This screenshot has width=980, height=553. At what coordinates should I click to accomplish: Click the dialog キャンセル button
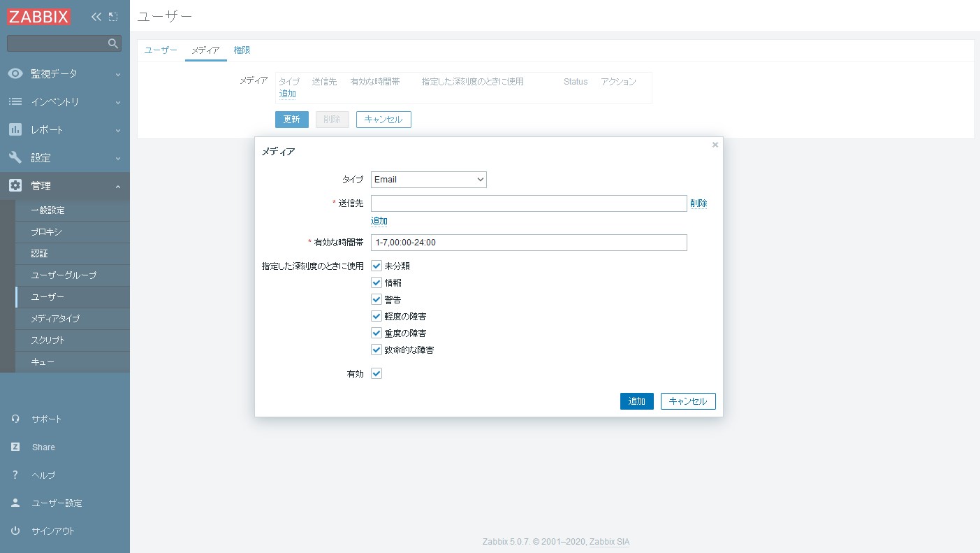point(688,401)
